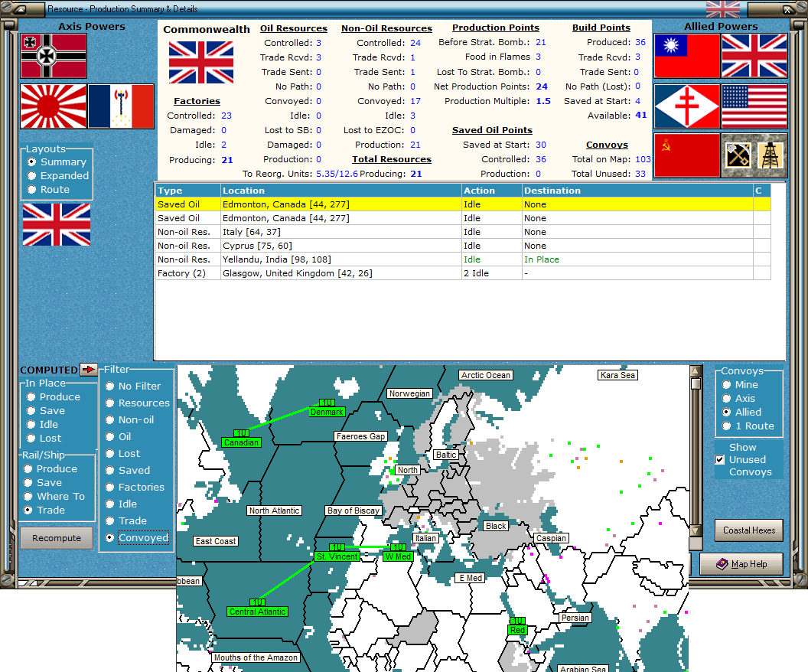Select the Vichy France flag

tap(121, 106)
